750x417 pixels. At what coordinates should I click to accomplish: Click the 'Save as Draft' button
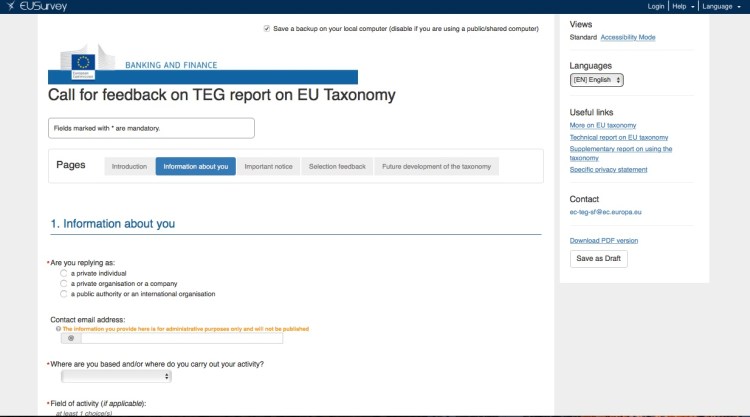(x=598, y=259)
